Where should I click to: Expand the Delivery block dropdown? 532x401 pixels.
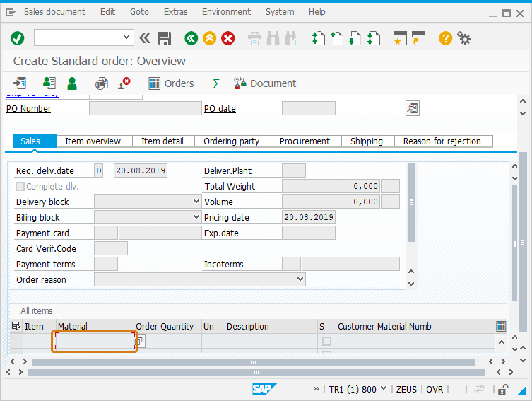(x=196, y=201)
